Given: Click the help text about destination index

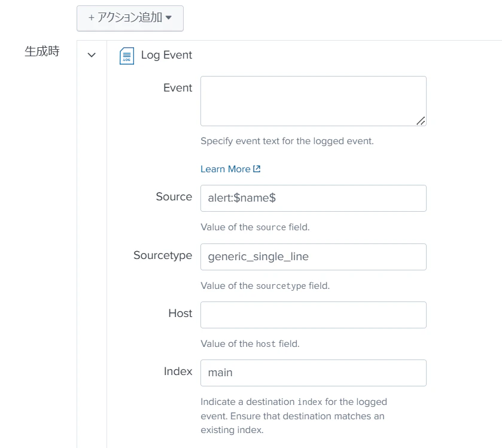Looking at the screenshot, I should click(294, 416).
